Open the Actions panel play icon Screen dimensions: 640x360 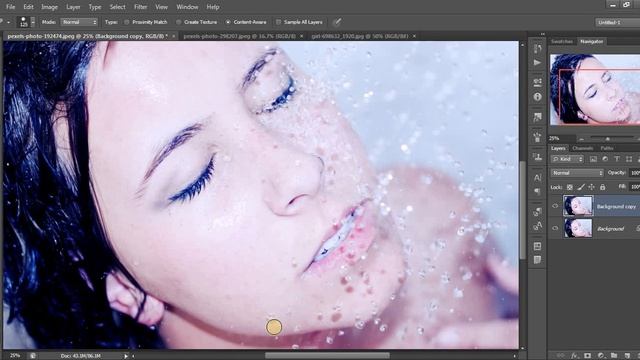coord(537,62)
